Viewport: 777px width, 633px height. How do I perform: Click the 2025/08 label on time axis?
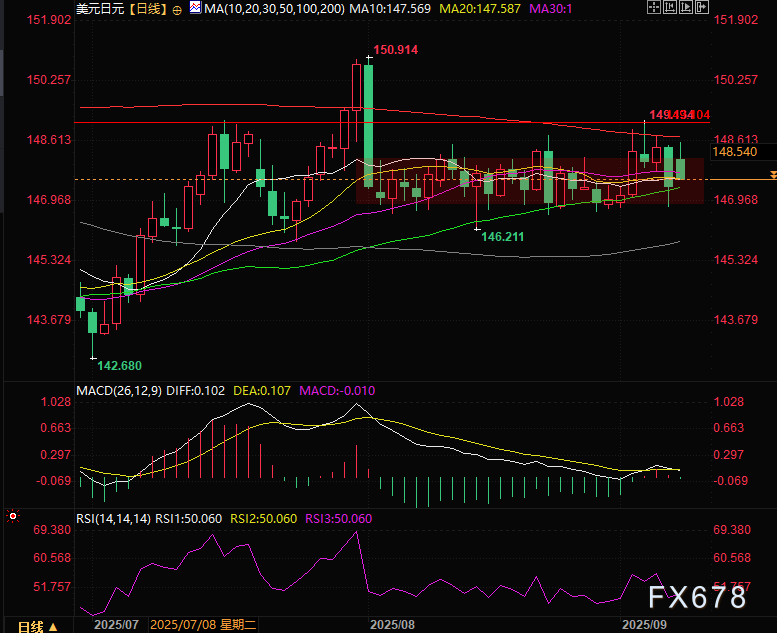(392, 625)
